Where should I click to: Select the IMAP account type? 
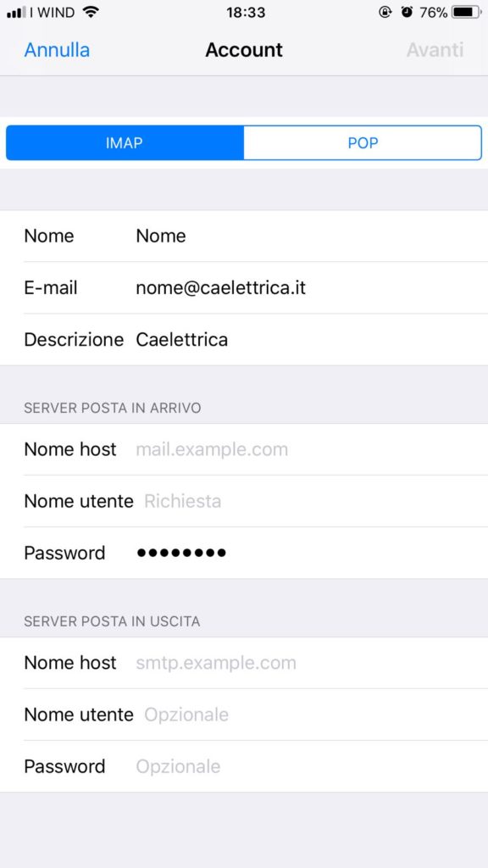tap(125, 142)
